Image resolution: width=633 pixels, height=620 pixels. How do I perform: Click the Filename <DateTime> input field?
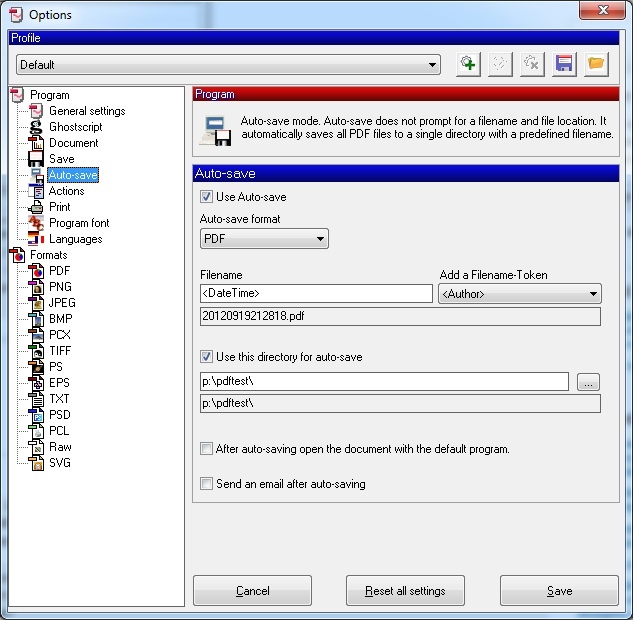316,293
